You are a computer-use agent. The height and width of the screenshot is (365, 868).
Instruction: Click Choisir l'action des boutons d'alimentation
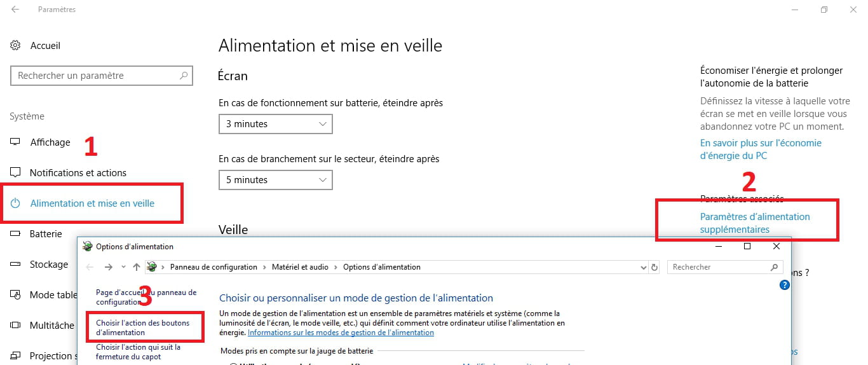(x=142, y=327)
